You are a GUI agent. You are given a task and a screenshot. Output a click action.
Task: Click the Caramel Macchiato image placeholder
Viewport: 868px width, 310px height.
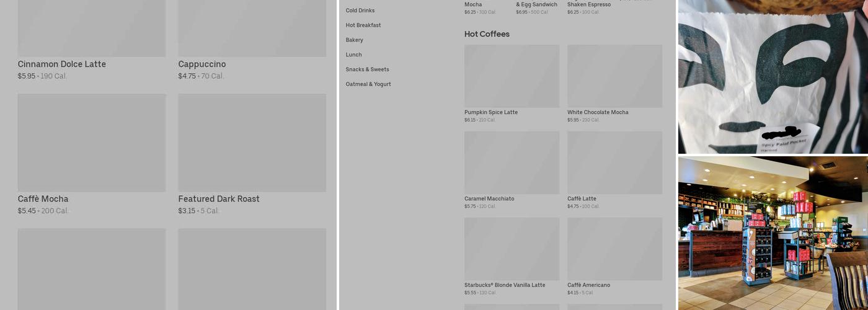[x=511, y=162]
